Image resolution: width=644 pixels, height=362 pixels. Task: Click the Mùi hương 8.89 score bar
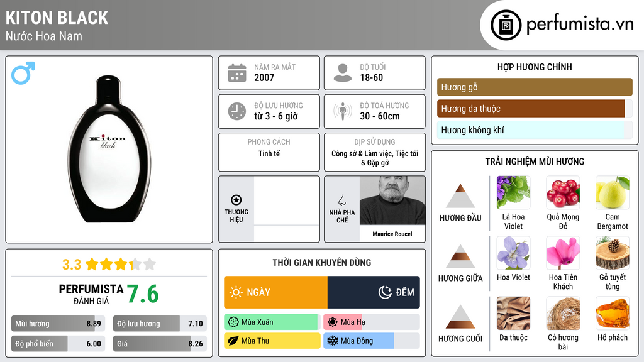[58, 324]
